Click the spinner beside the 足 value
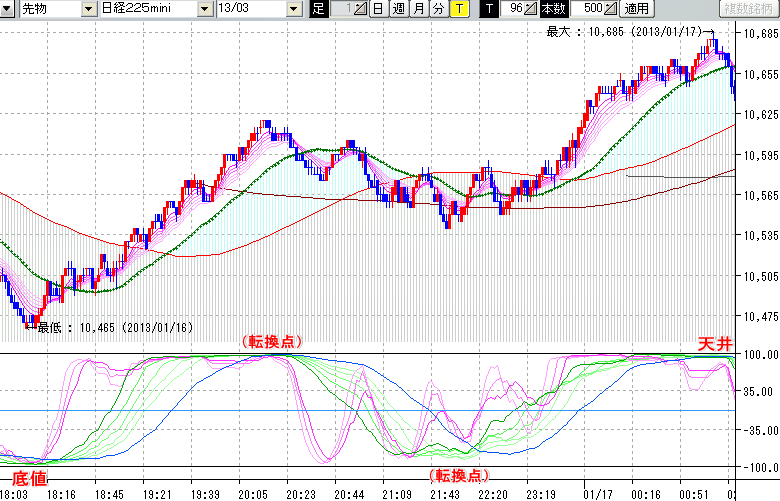 coord(362,9)
